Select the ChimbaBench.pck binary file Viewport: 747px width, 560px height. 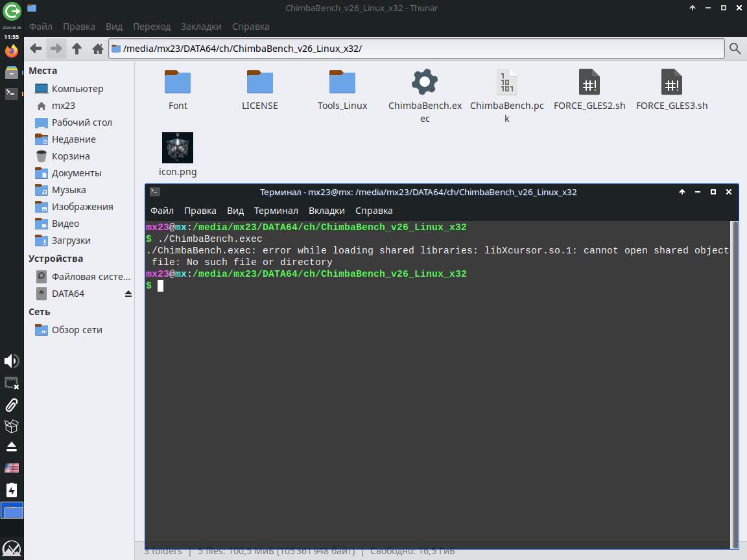506,82
